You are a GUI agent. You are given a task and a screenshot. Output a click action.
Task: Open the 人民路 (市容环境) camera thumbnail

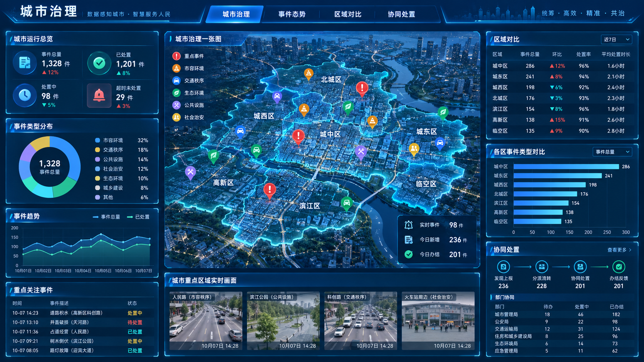(206, 321)
